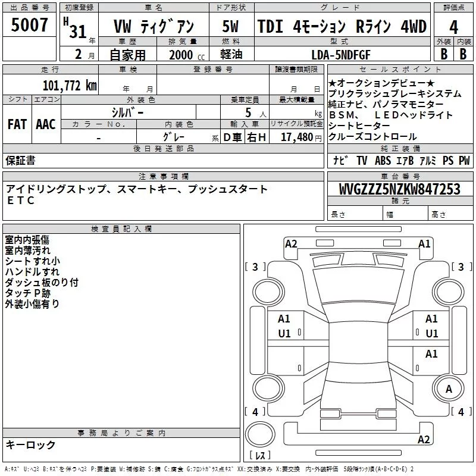Select the A2 mark on the rear bumper
Viewport: 476px width, 476px height.
tap(424, 440)
